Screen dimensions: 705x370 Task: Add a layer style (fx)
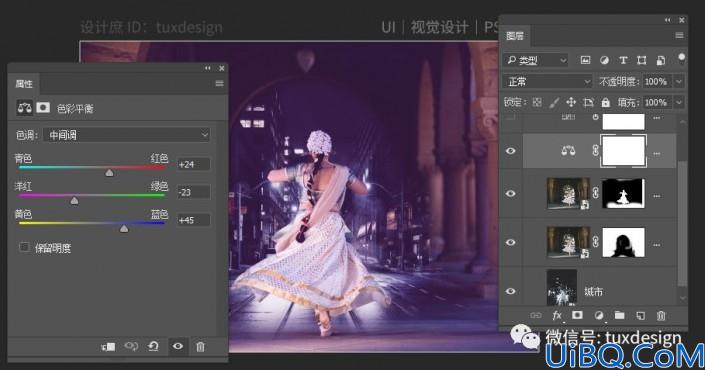[557, 316]
